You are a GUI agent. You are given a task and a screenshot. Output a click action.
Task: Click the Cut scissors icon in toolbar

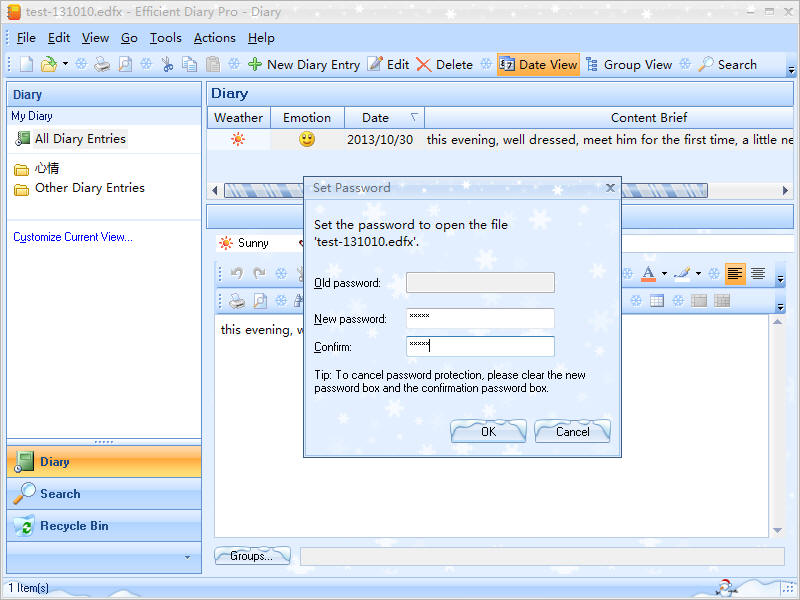point(167,64)
